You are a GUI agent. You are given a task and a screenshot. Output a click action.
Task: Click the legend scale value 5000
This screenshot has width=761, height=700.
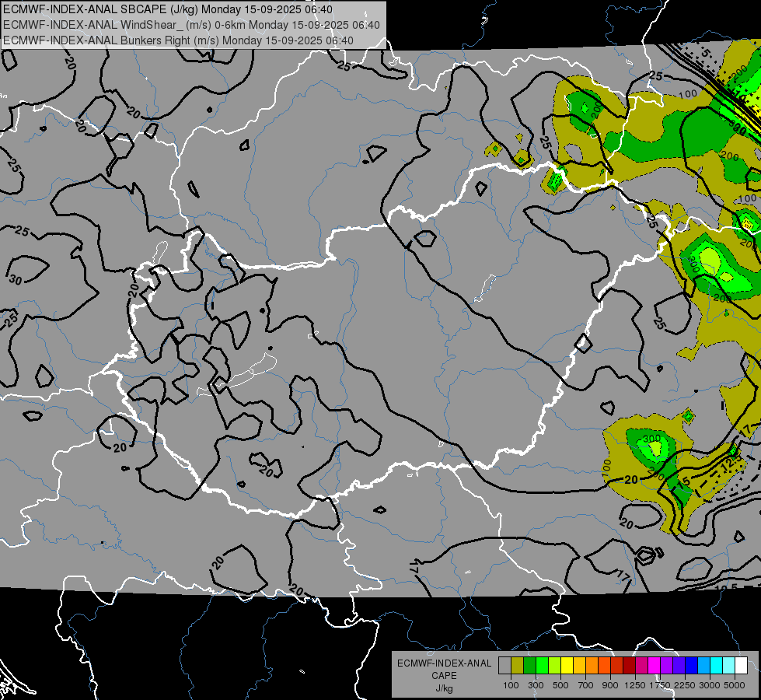735,685
